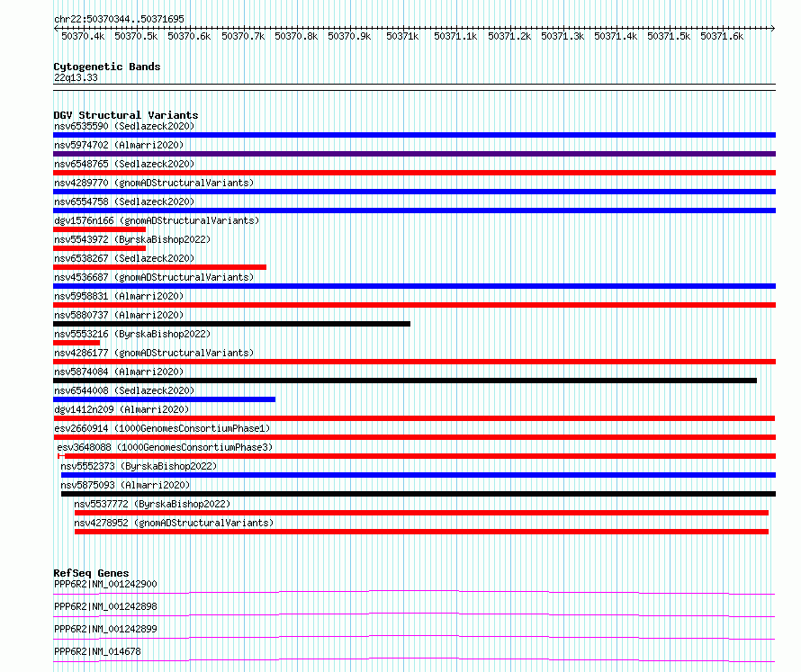This screenshot has width=801, height=672.
Task: Click the blue bar of nsv6544008
Action: [165, 399]
